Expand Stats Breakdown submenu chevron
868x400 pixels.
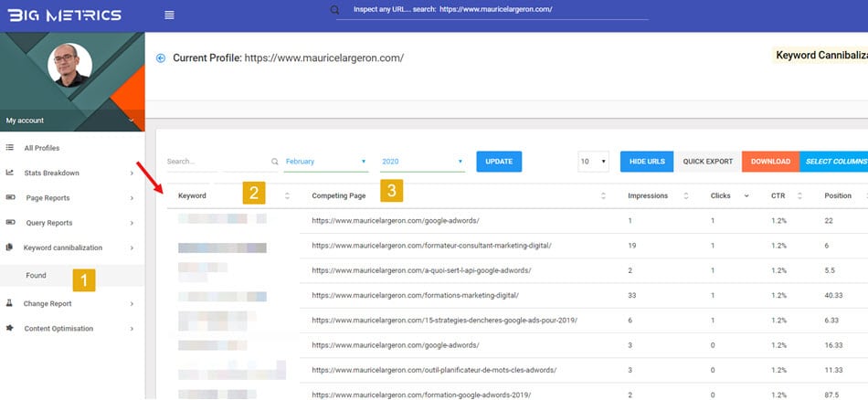[x=132, y=174]
